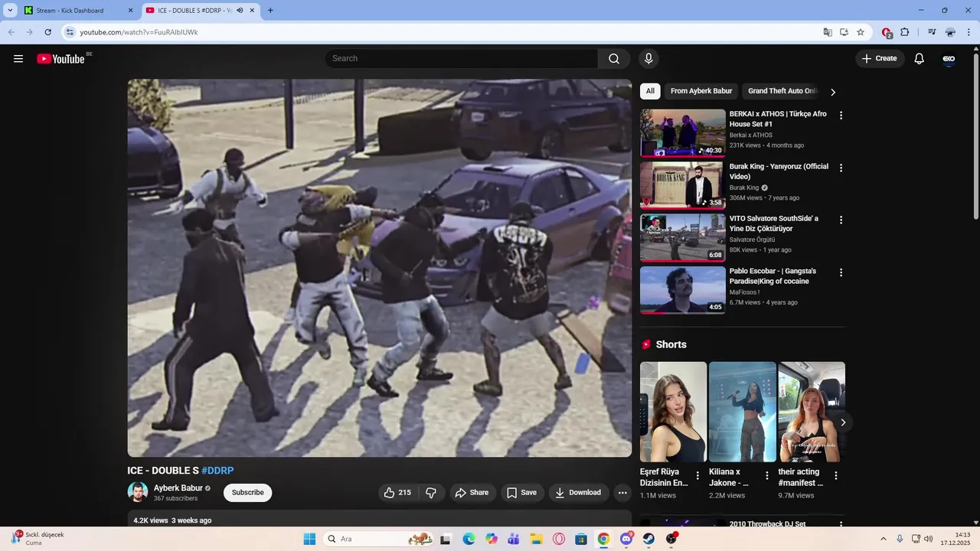
Task: Open the Chrome three-dot menu
Action: (x=969, y=32)
